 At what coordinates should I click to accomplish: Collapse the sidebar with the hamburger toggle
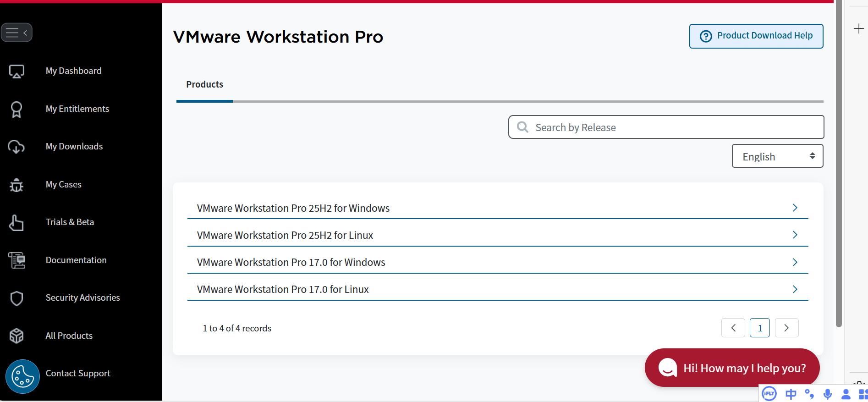pos(16,33)
